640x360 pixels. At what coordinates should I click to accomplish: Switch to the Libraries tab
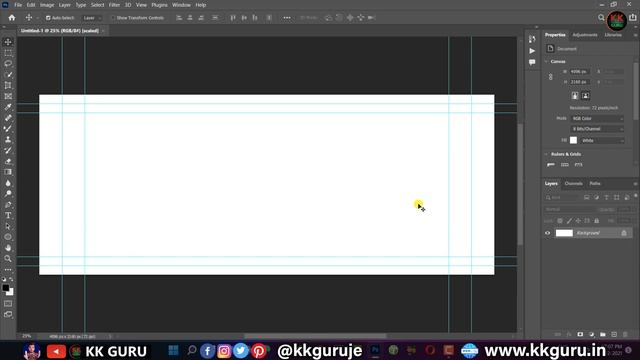613,35
